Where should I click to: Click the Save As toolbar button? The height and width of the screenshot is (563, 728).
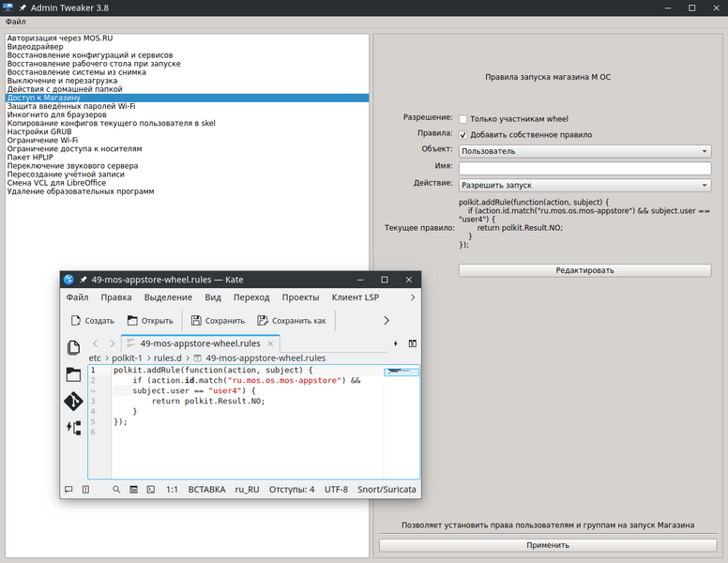click(291, 320)
